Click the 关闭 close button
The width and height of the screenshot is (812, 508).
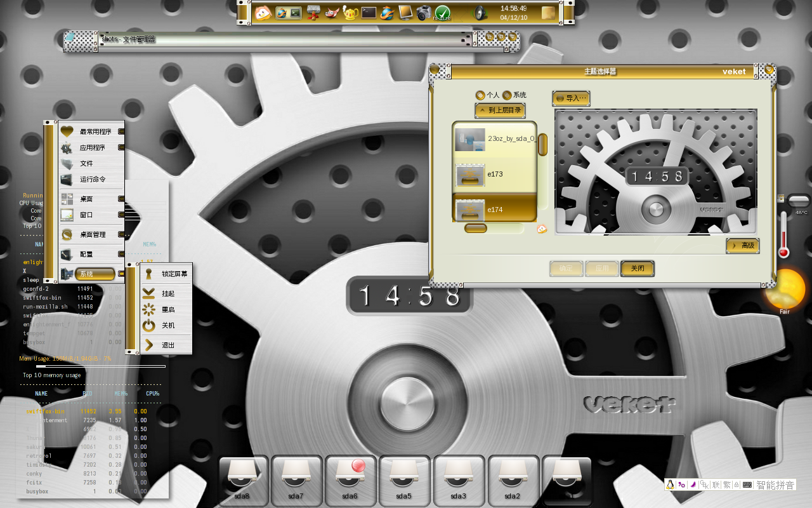[638, 269]
